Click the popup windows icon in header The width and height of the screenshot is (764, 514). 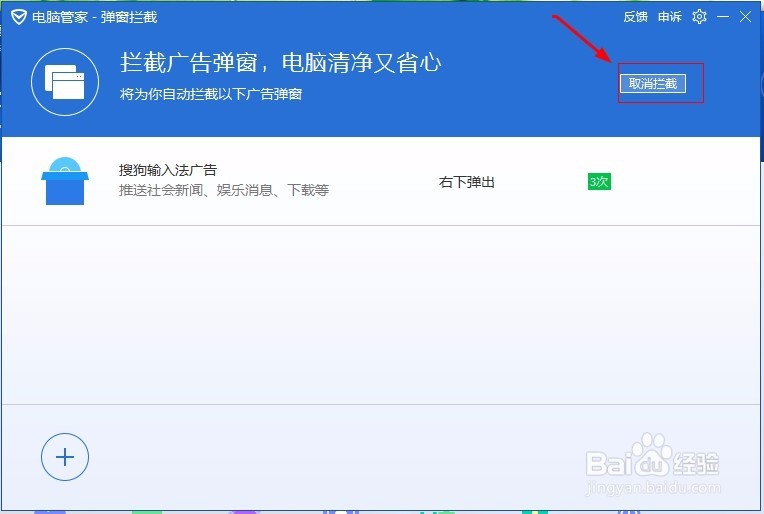[65, 82]
